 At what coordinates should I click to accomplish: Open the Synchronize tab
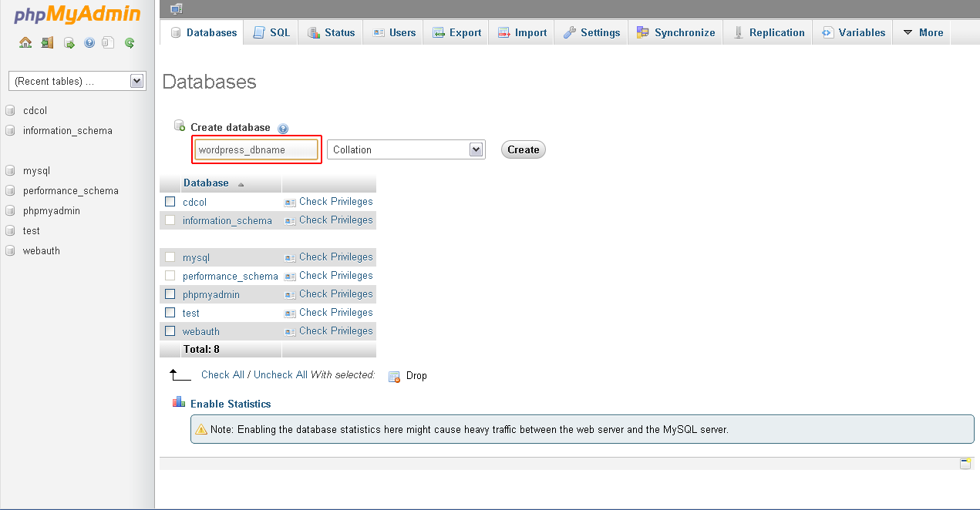675,32
